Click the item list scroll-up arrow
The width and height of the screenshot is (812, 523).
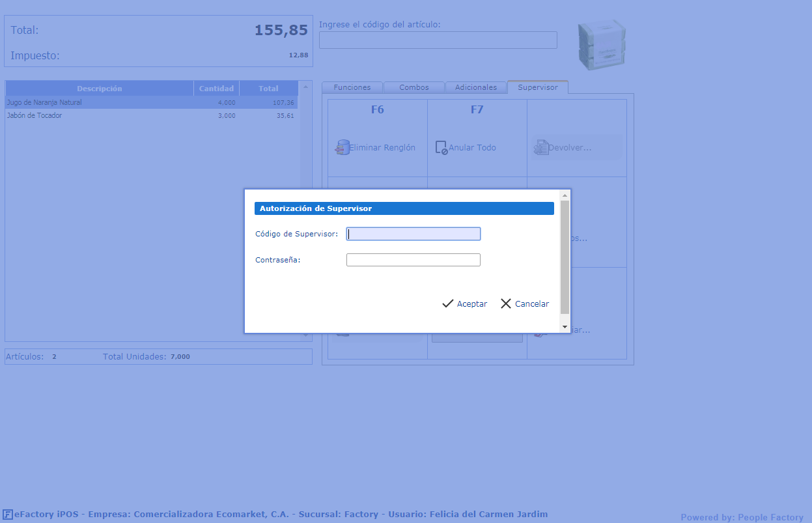306,86
